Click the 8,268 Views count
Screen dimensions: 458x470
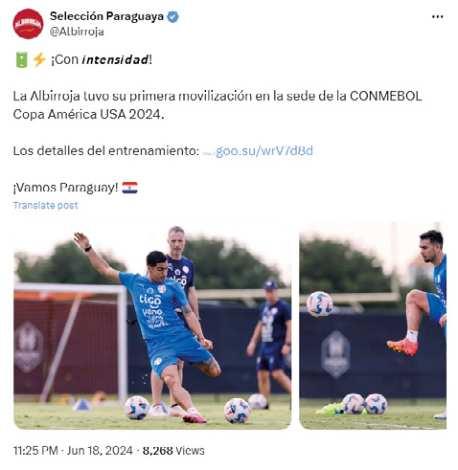tap(173, 451)
